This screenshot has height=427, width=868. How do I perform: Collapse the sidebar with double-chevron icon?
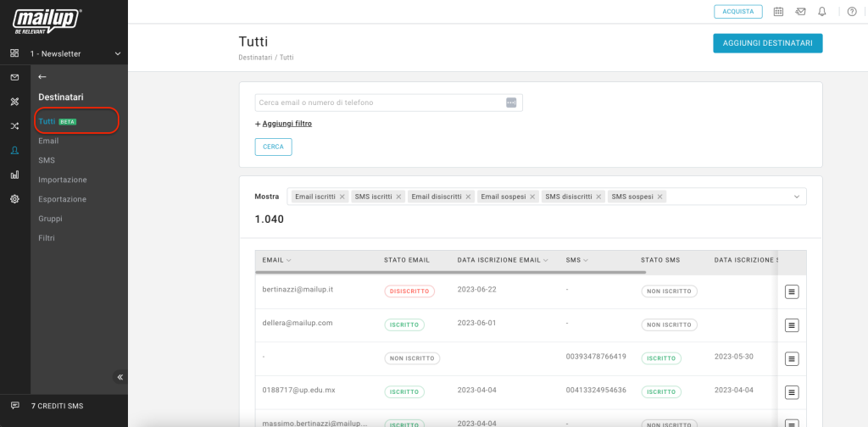coord(120,377)
